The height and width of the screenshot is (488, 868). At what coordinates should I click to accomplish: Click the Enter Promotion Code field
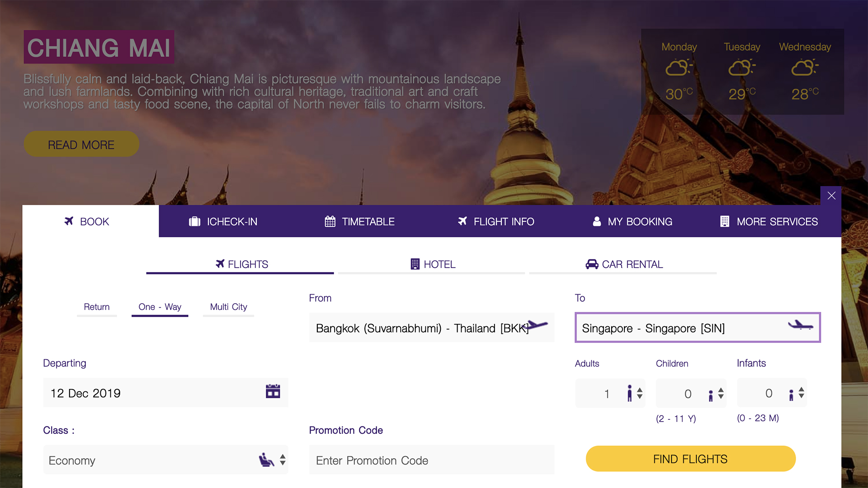[x=432, y=460]
